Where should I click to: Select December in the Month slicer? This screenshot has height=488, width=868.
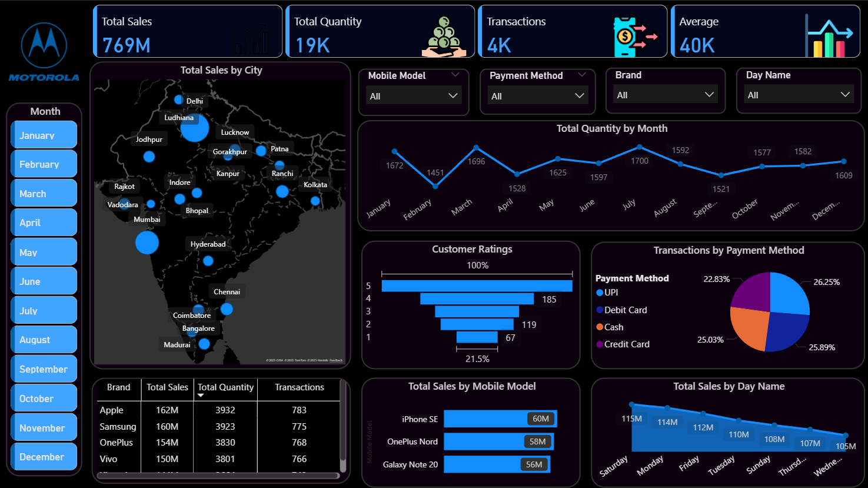click(44, 457)
